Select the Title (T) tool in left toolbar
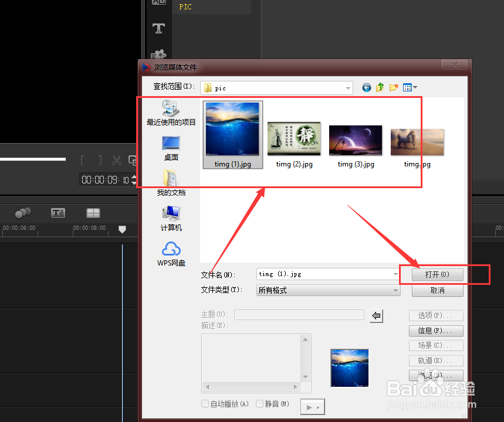The image size is (504, 422). coord(158,28)
